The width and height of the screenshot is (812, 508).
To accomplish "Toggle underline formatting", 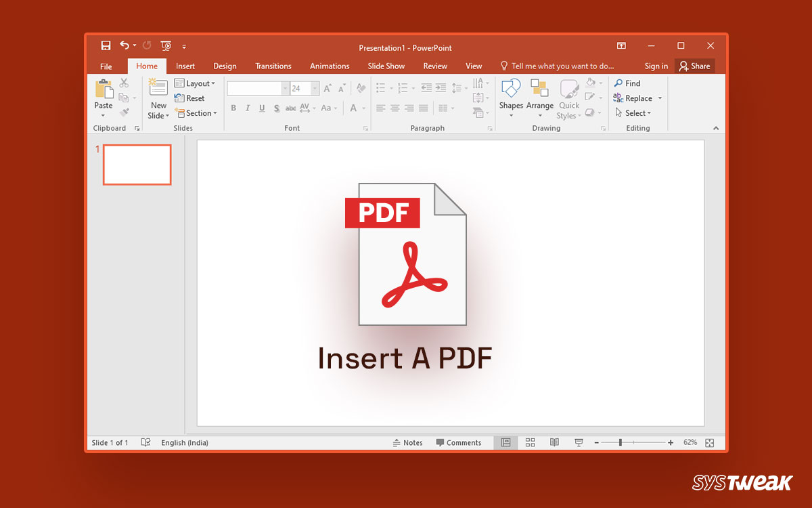I will [x=262, y=108].
